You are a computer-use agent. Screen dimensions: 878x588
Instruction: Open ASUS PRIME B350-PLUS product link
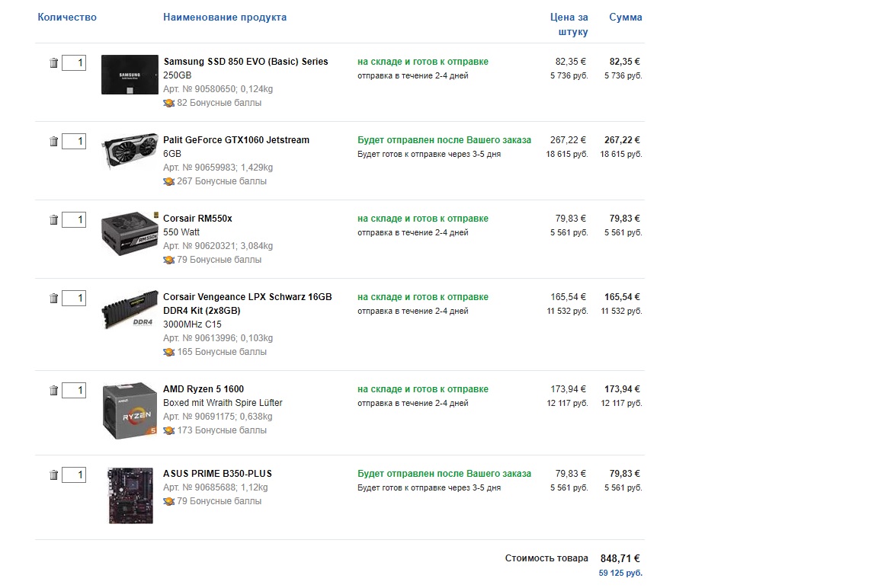[217, 474]
